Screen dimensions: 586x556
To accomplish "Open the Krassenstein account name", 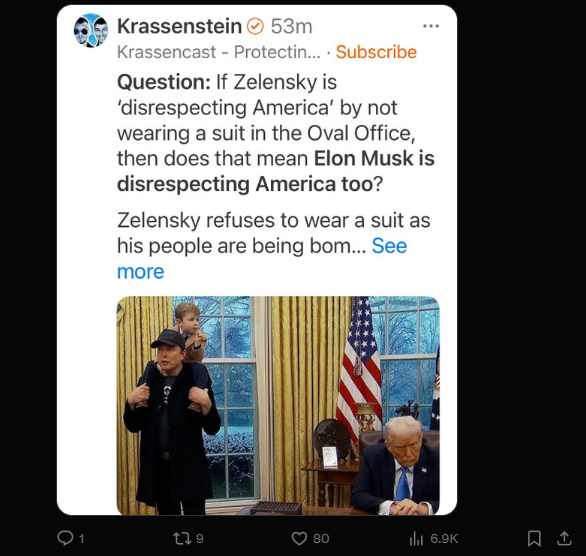I will click(179, 26).
